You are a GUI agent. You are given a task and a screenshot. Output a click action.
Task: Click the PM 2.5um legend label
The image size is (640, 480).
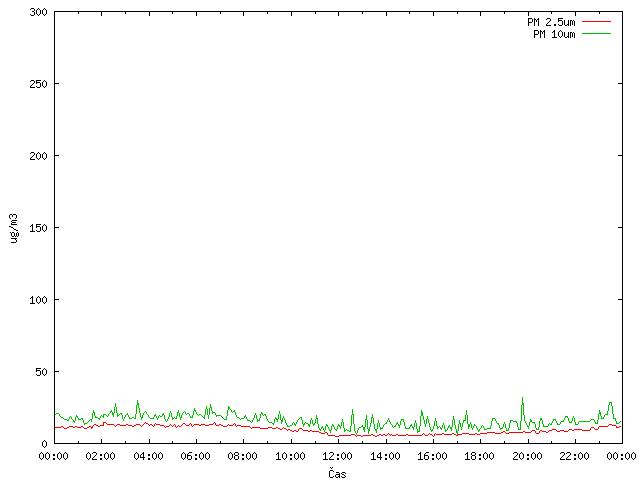coord(551,22)
